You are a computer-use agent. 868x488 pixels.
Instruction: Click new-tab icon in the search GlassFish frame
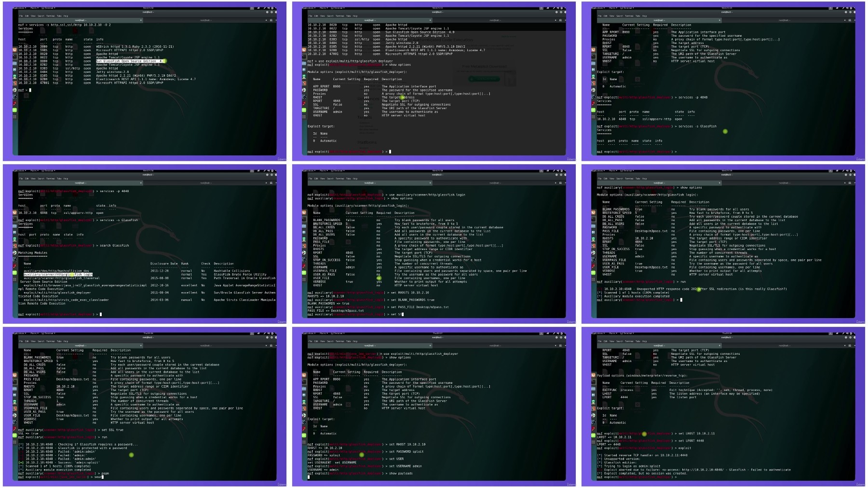click(271, 183)
